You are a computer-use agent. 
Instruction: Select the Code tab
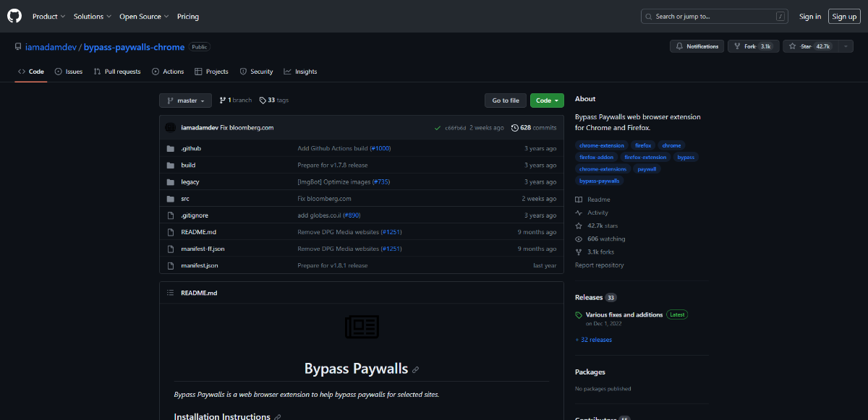31,72
